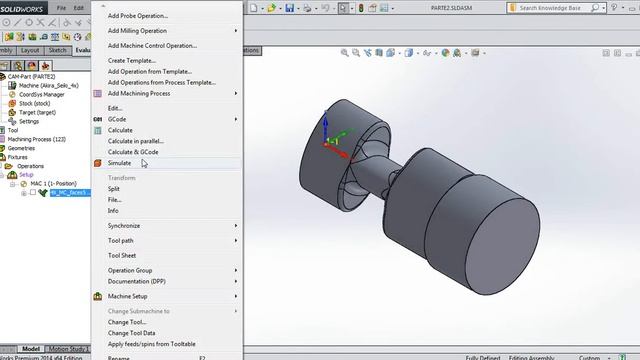This screenshot has height=360, width=640.
Task: Expand the GCode submenu arrow
Action: click(236, 119)
